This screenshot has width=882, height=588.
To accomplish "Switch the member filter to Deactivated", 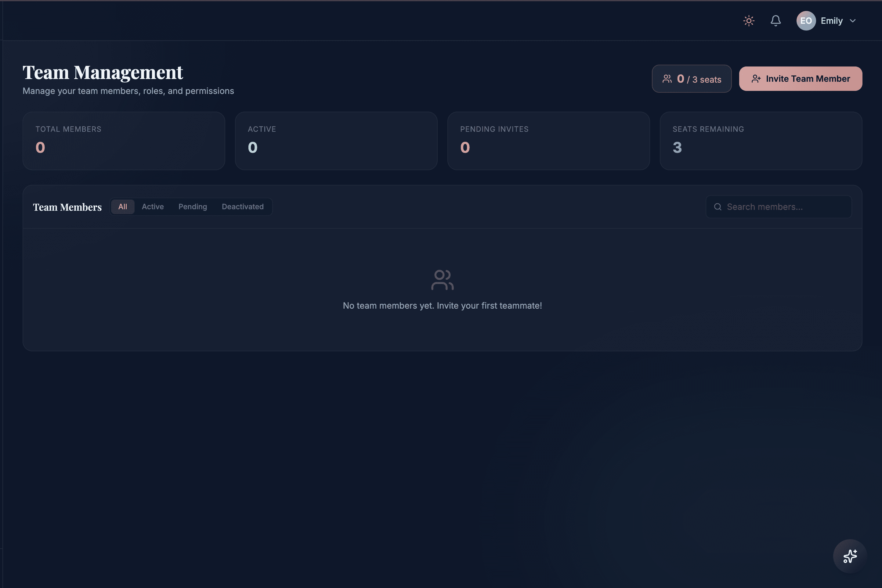I will 242,207.
